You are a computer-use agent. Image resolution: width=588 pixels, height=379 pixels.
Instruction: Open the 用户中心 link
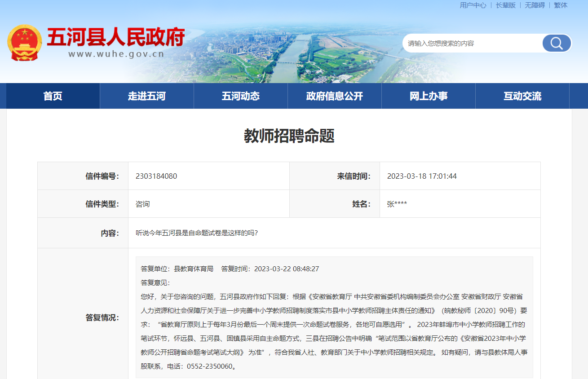point(473,5)
